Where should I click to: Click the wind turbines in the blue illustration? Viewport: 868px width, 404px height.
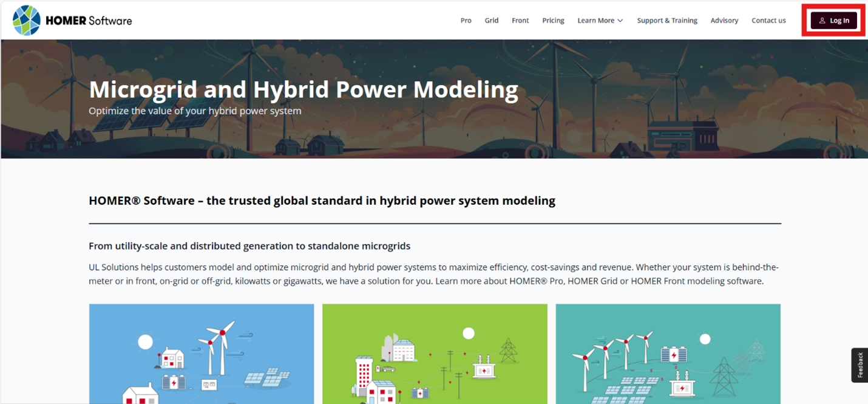[x=217, y=346]
